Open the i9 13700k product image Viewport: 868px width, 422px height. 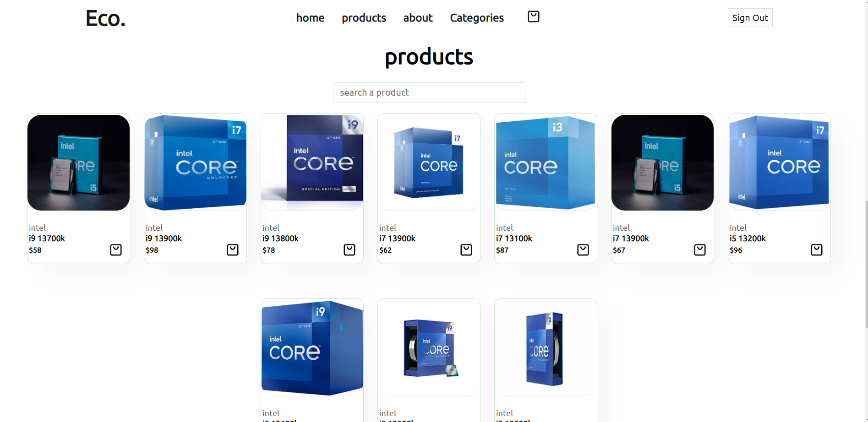click(78, 162)
